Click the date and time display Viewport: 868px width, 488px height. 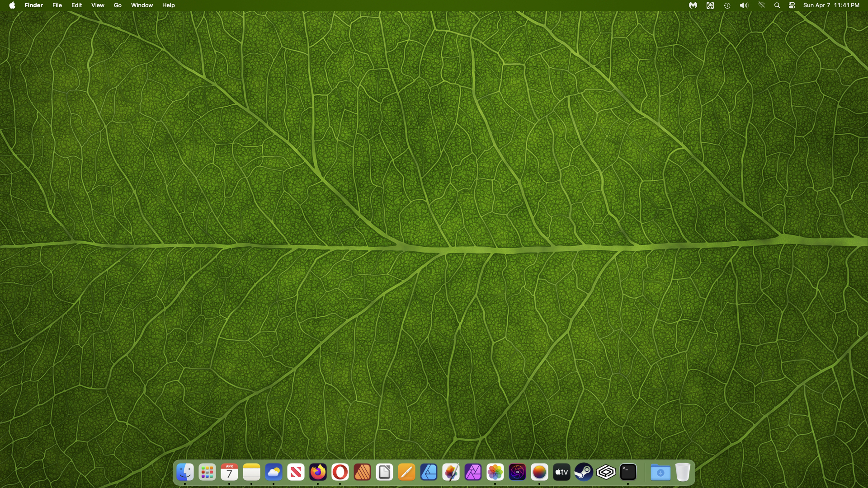[x=831, y=5]
